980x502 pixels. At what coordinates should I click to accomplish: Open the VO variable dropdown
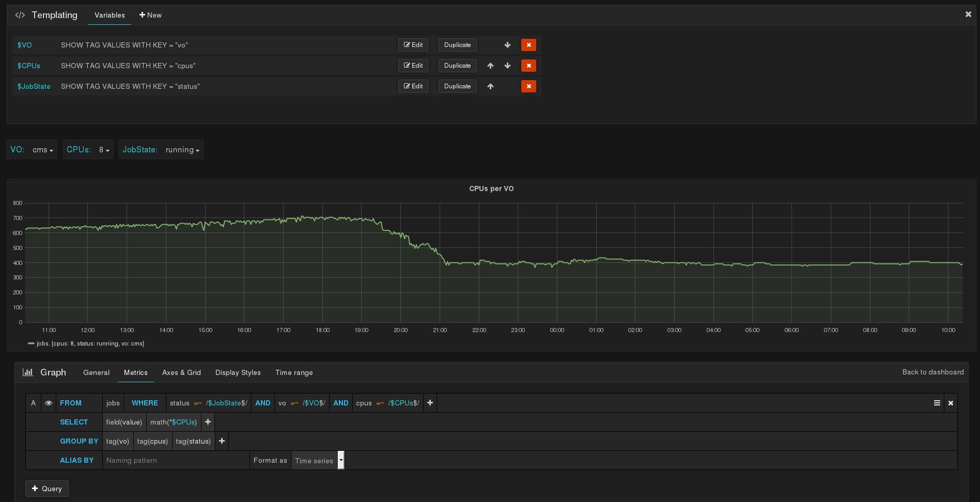click(x=42, y=150)
